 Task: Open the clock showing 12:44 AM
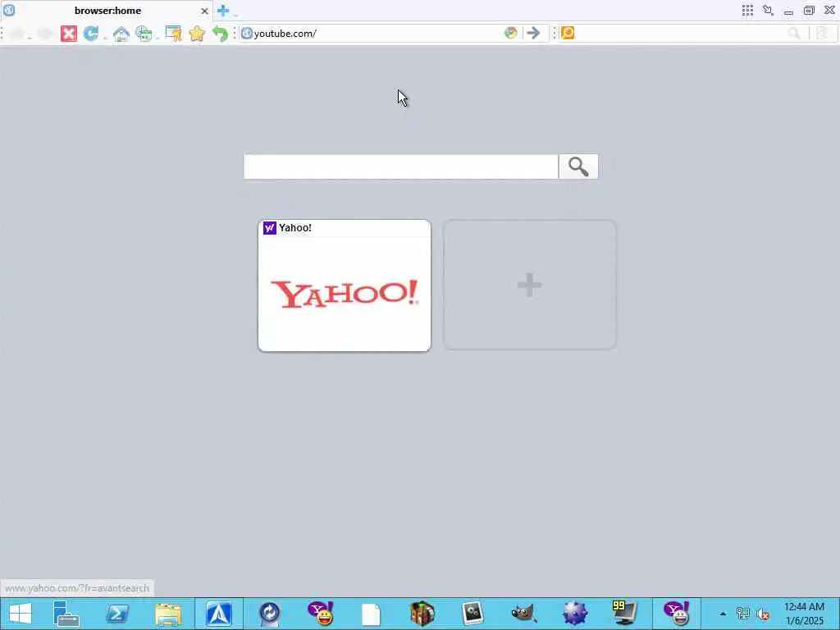(x=804, y=614)
